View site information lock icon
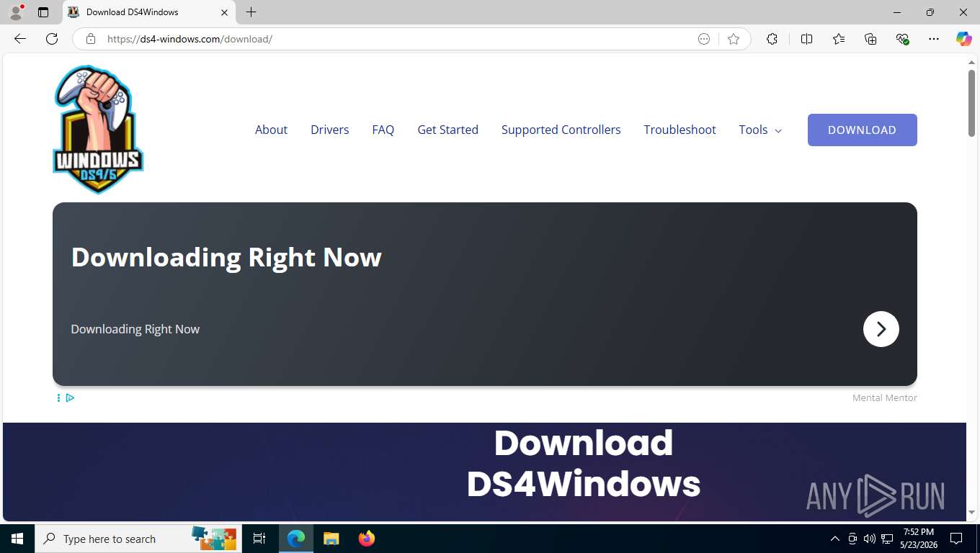Screen dimensions: 980x553 pyautogui.click(x=91, y=39)
